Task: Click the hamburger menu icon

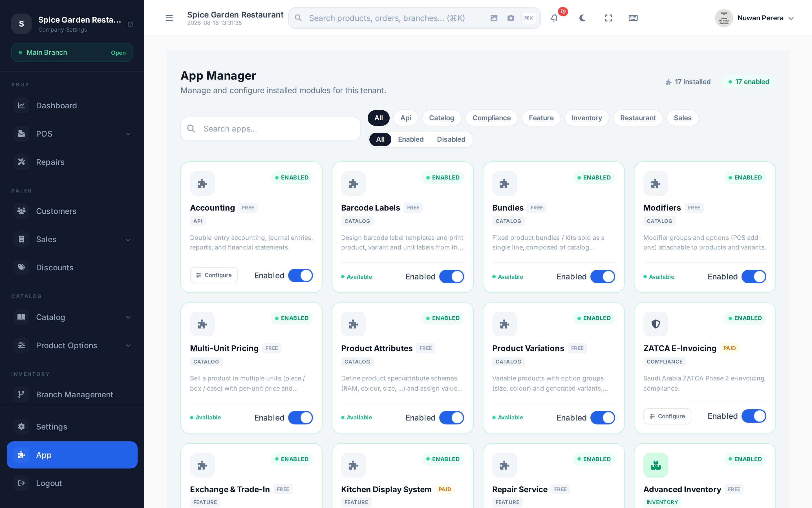Action: click(x=169, y=18)
